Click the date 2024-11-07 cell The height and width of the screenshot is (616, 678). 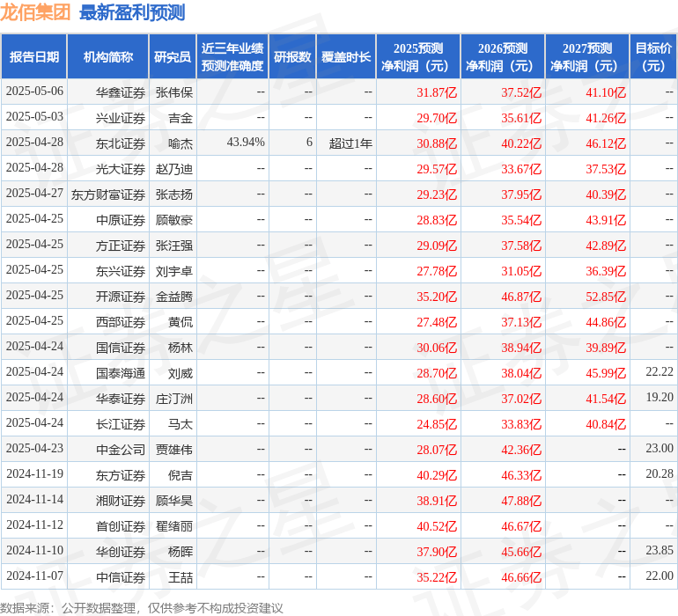[34, 576]
